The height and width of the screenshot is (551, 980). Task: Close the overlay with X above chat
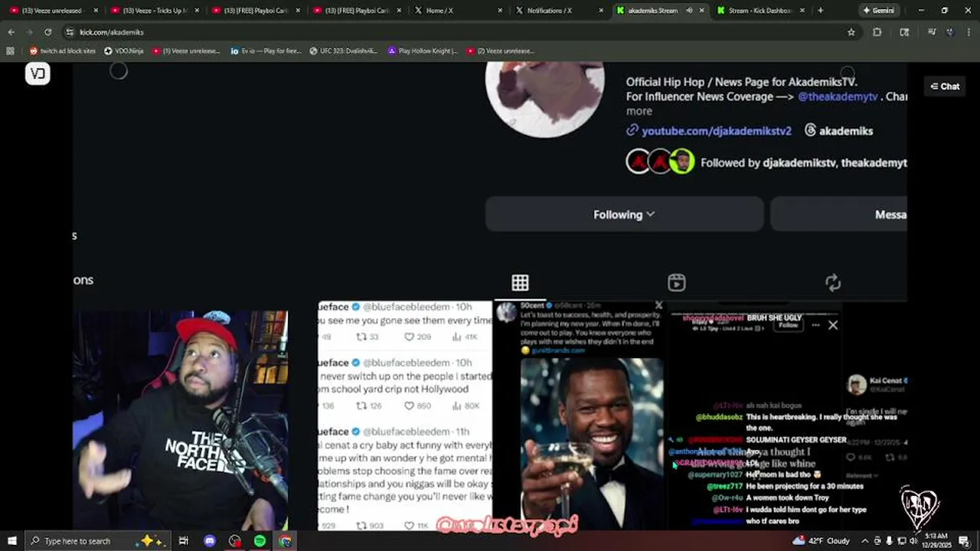tap(833, 325)
